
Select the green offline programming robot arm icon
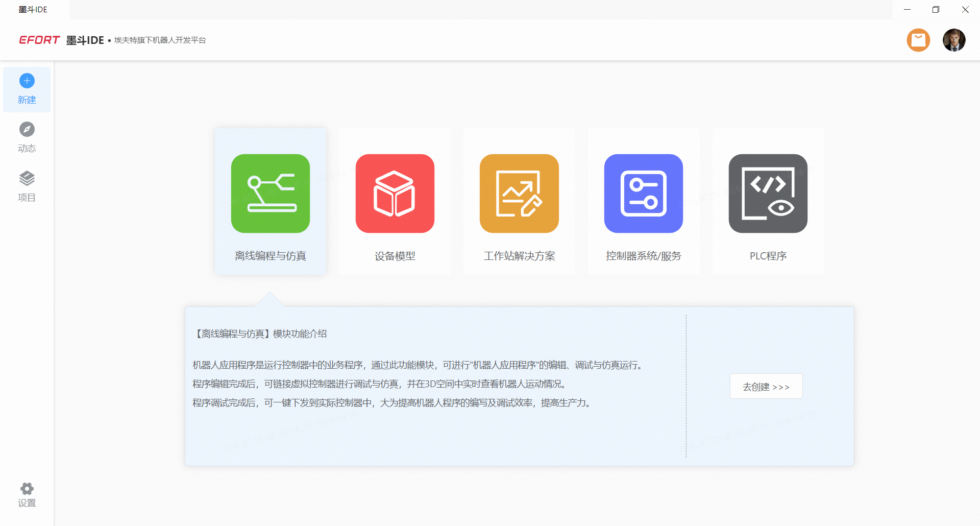271,194
